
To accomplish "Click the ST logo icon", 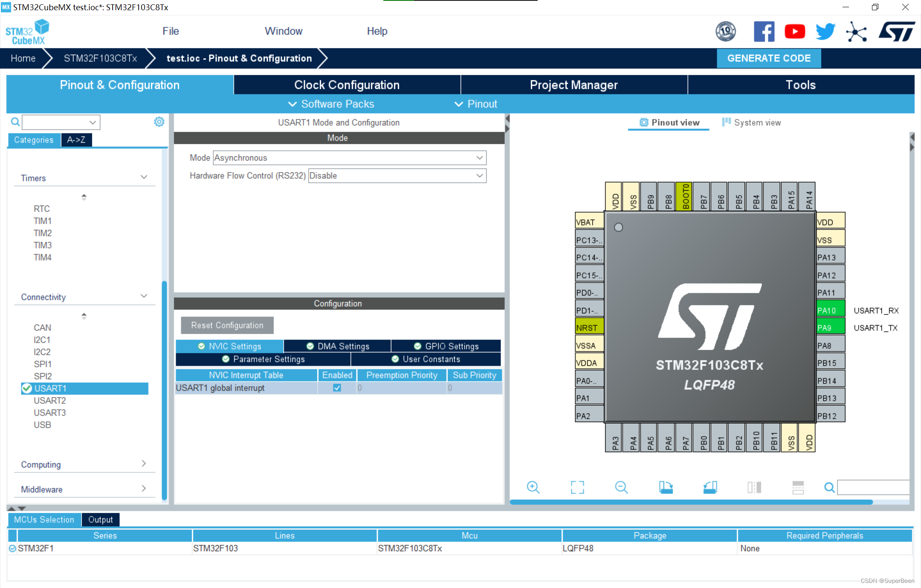I will point(897,32).
